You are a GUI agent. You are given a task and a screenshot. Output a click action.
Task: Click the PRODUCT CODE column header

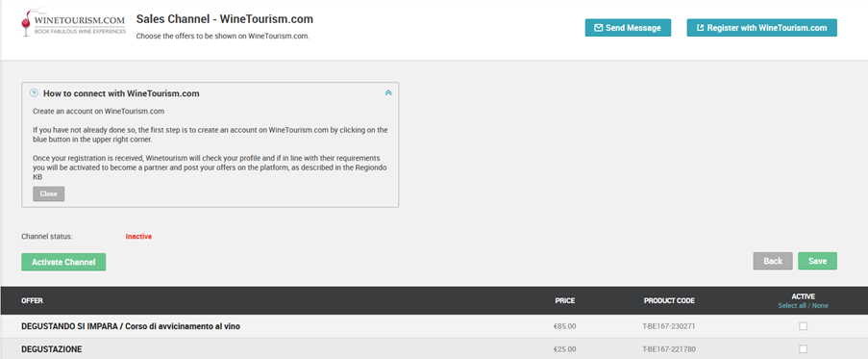[669, 301]
